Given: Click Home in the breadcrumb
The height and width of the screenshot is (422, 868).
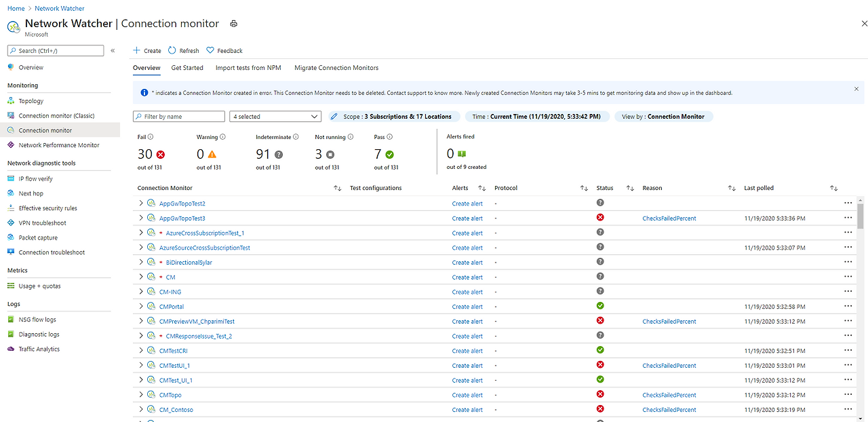Looking at the screenshot, I should click(x=16, y=9).
